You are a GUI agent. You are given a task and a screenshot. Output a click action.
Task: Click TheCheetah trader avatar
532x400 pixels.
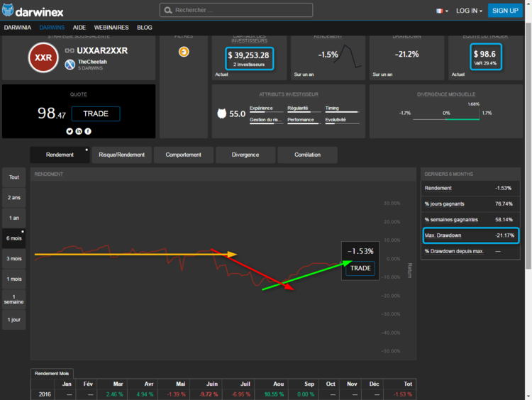coord(70,65)
